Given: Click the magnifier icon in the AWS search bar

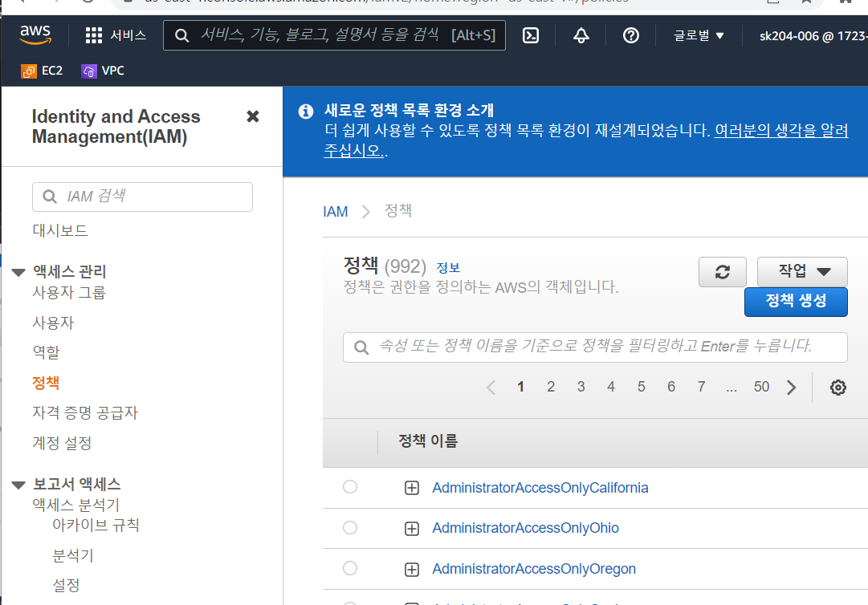Looking at the screenshot, I should (181, 35).
